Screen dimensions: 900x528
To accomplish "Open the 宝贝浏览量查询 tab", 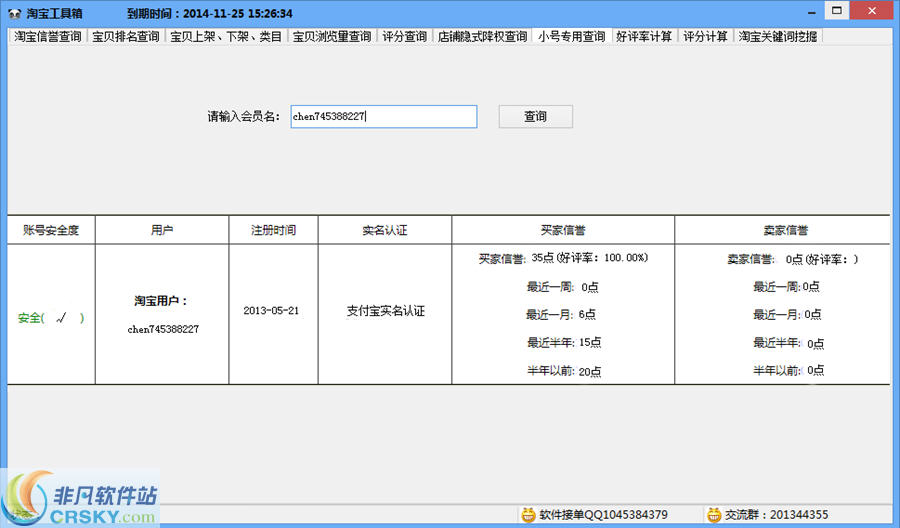I will pyautogui.click(x=332, y=37).
